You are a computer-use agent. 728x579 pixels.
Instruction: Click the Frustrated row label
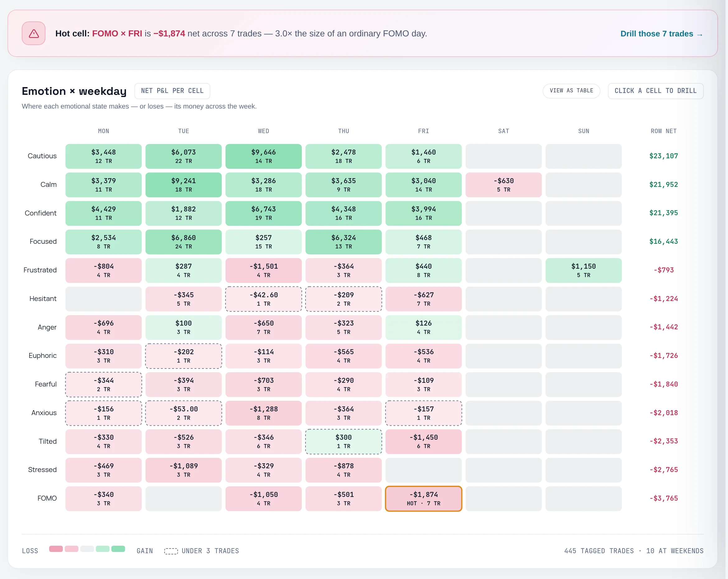[40, 270]
